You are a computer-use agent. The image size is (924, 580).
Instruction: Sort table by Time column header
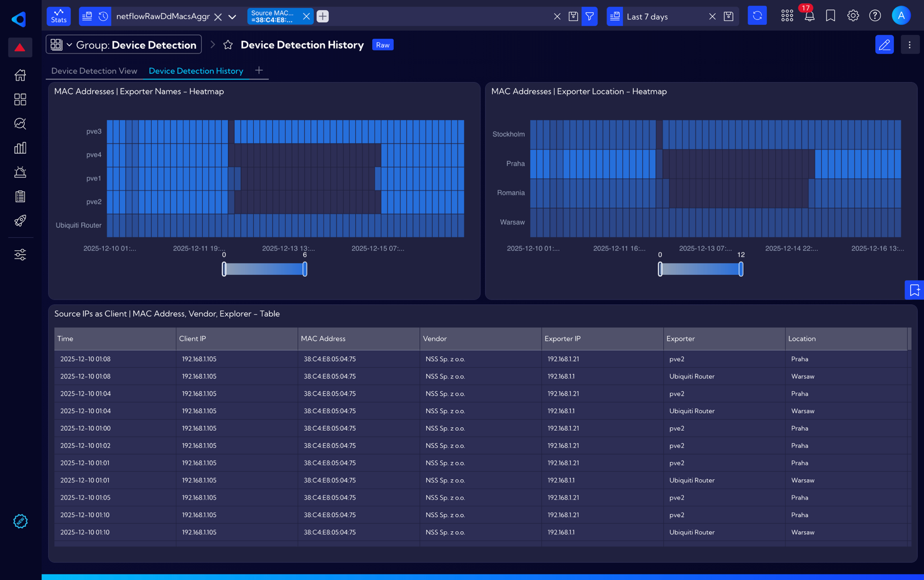click(115, 339)
